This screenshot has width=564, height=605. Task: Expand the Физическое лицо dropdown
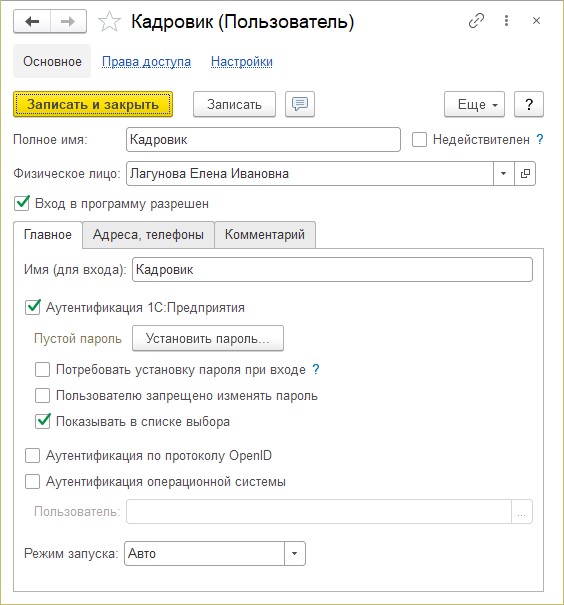pos(503,174)
